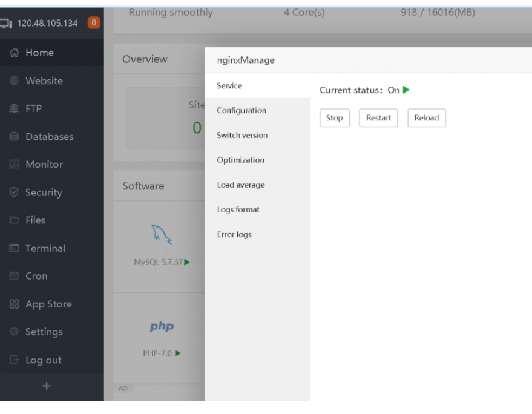Click the Home icon in sidebar

point(15,53)
